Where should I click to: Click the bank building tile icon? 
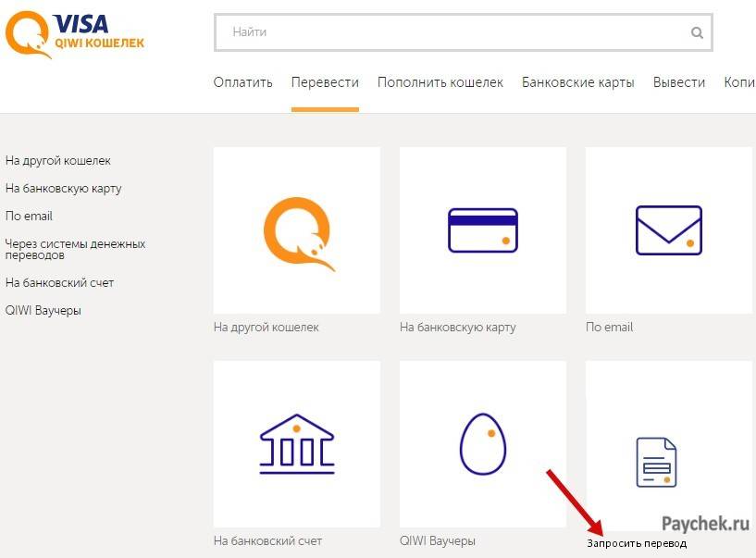tap(297, 444)
